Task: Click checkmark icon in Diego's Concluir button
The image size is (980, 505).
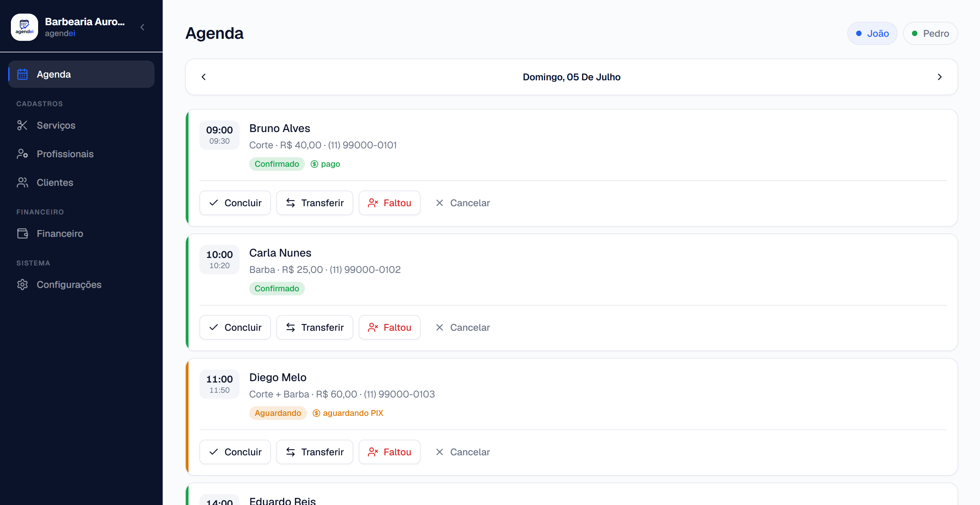Action: pos(214,452)
